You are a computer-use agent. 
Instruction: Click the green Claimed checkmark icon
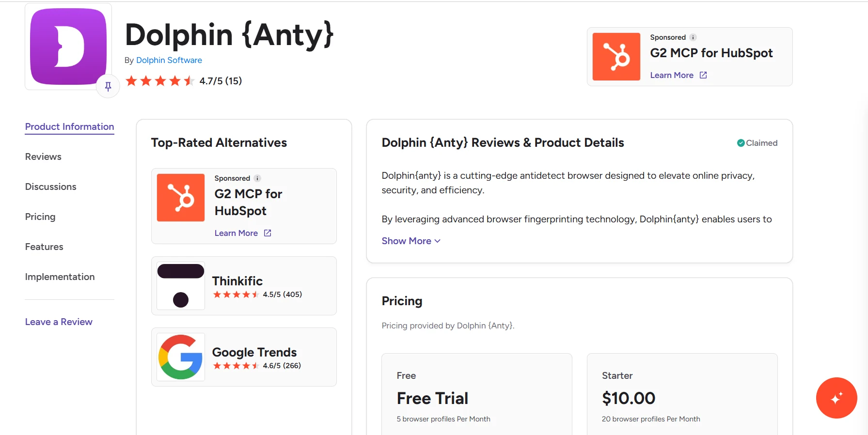[x=741, y=143]
